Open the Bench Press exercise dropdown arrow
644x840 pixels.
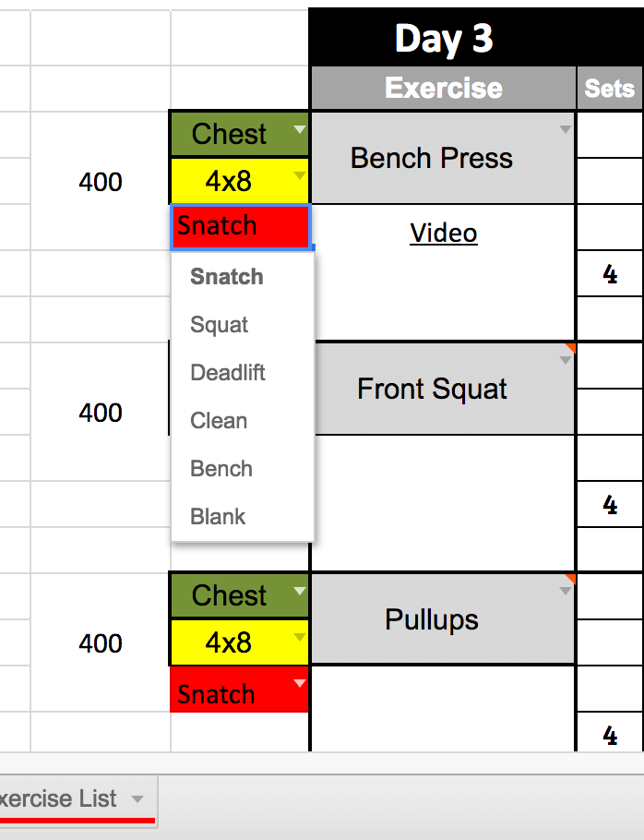coord(566,130)
